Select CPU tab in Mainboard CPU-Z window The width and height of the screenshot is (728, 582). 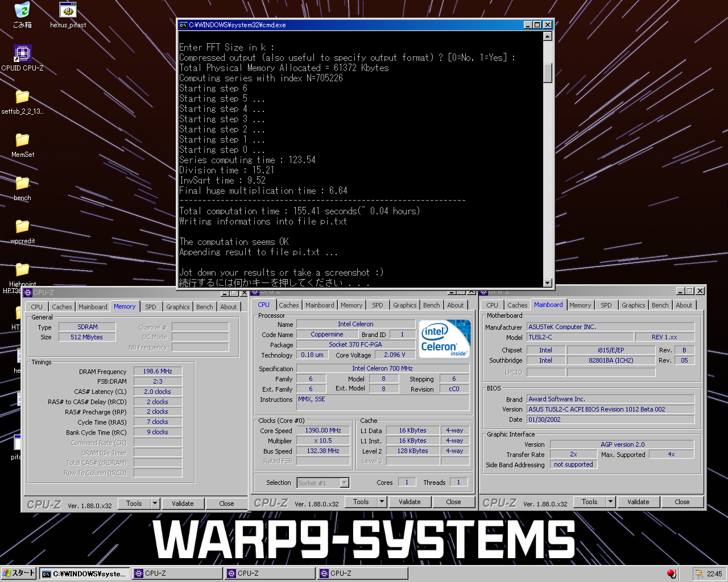pos(493,305)
